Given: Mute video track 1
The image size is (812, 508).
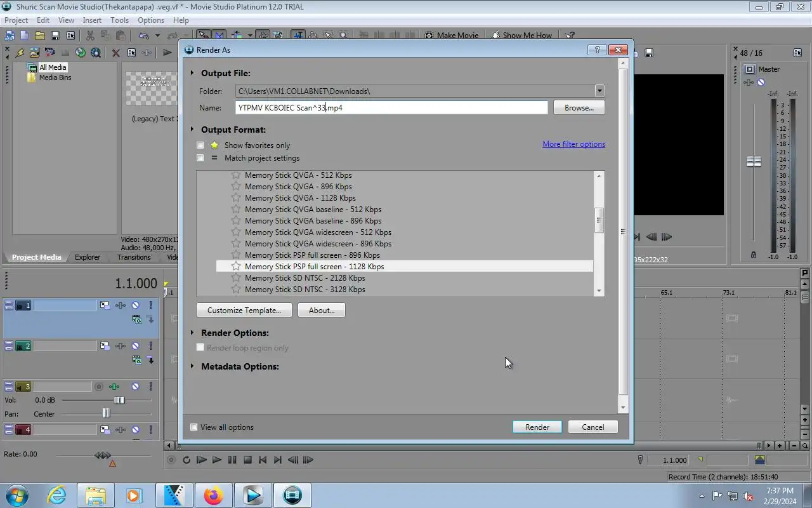Looking at the screenshot, I should pos(135,305).
